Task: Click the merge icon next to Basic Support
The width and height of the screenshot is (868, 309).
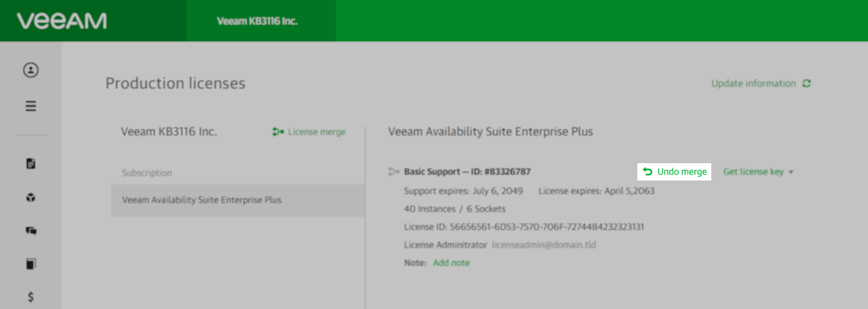Action: (x=394, y=172)
